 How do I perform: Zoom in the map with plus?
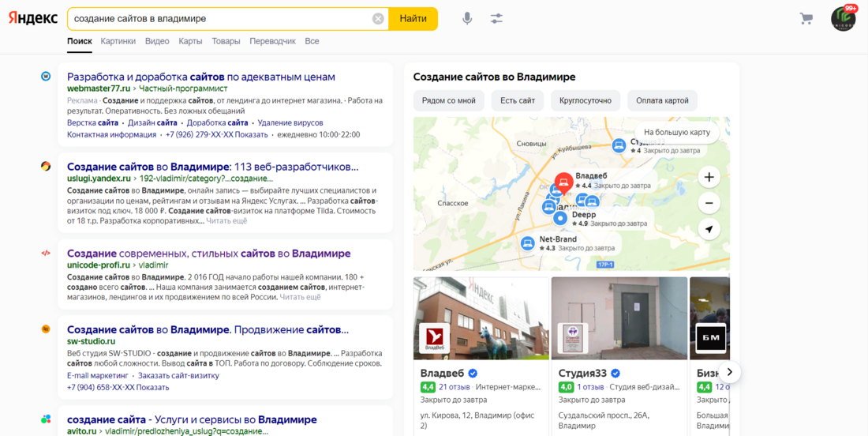[709, 178]
